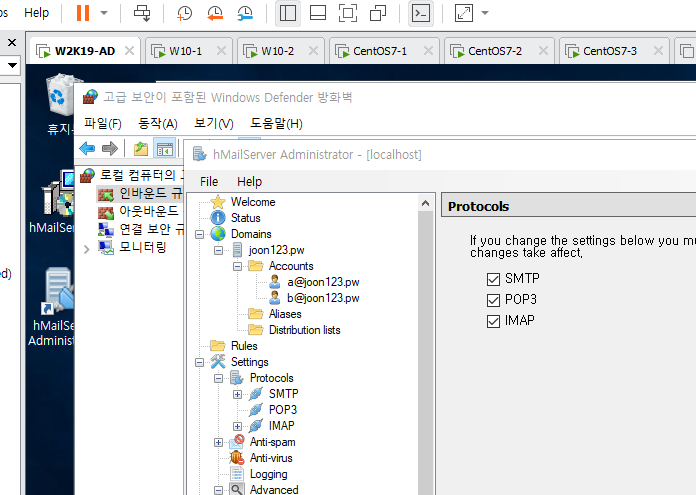Select the Welcome node
Image resolution: width=696 pixels, height=495 pixels.
point(243,202)
